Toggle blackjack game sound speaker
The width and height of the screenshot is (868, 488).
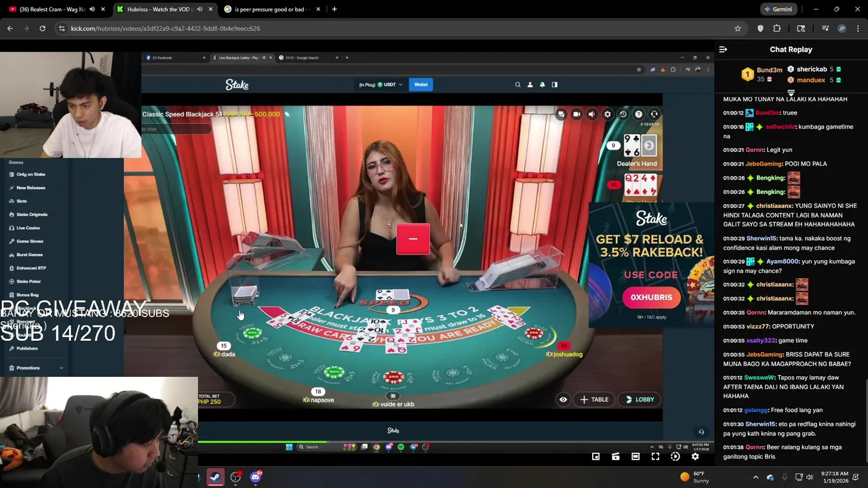(x=592, y=115)
